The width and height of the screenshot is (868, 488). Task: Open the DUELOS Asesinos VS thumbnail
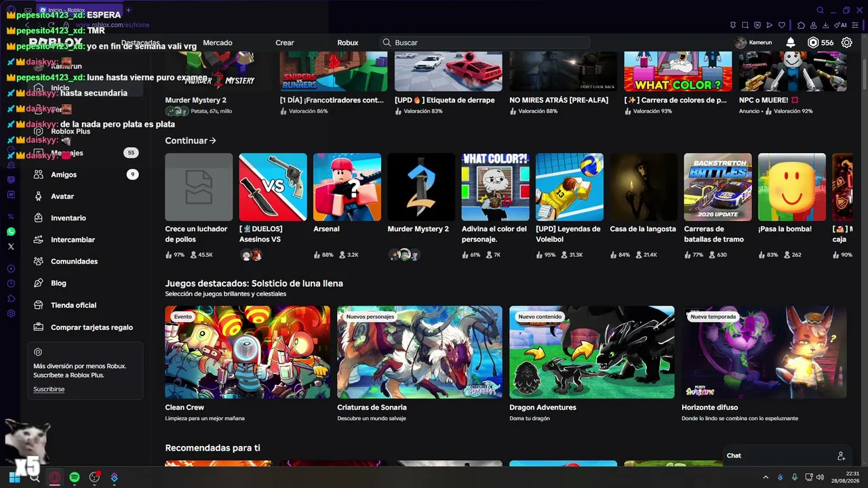coord(273,187)
